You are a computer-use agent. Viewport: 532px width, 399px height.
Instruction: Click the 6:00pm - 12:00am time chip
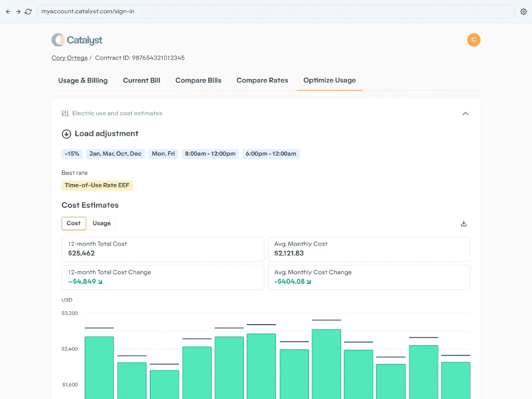pyautogui.click(x=271, y=154)
